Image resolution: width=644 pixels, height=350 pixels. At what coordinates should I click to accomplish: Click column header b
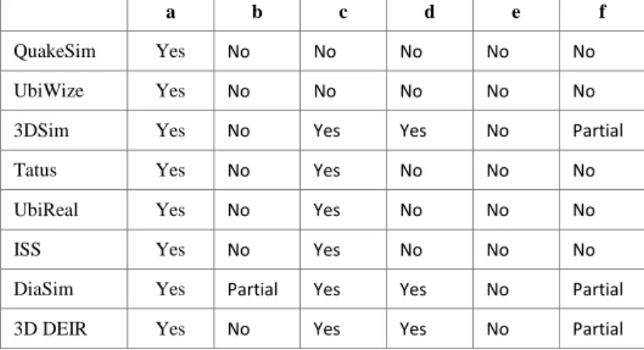coord(257,11)
